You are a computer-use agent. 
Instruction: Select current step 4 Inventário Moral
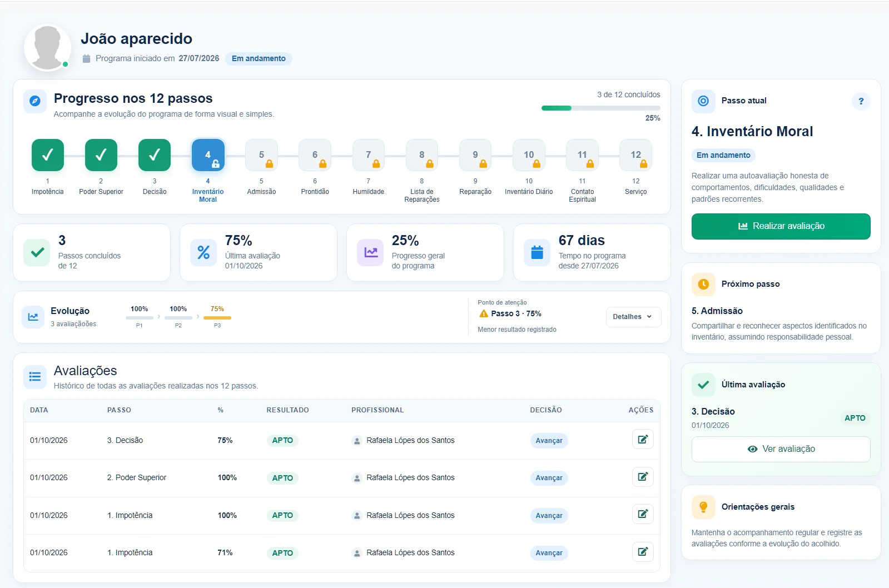point(208,155)
